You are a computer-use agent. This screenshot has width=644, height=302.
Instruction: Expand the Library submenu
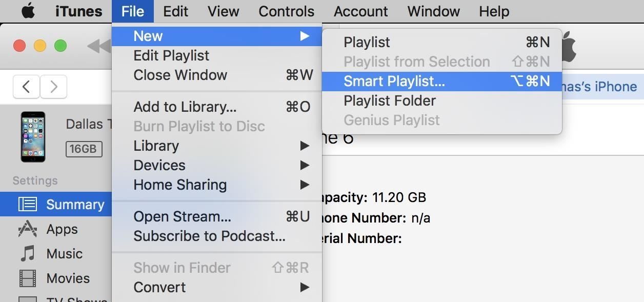pyautogui.click(x=156, y=146)
